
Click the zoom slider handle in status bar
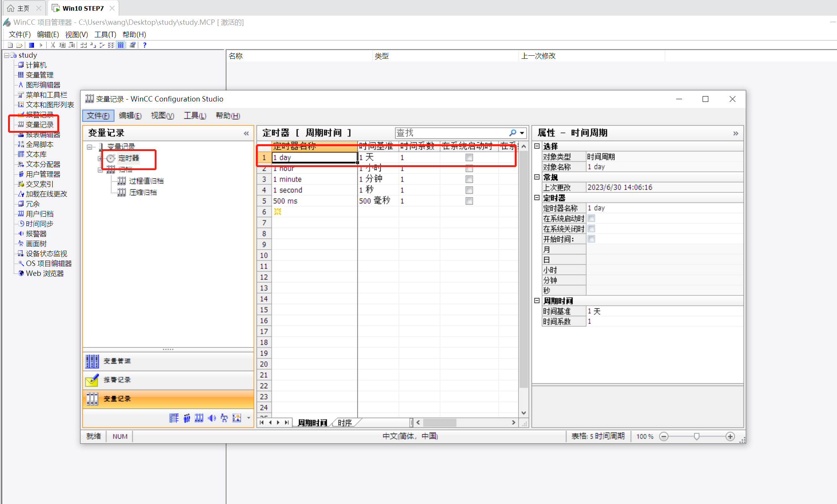696,436
